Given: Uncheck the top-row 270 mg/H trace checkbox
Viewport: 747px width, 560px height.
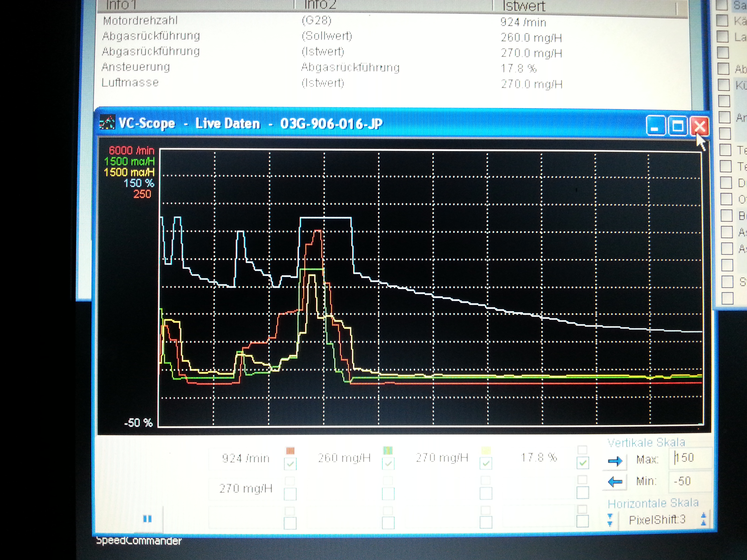Looking at the screenshot, I should pos(486,463).
